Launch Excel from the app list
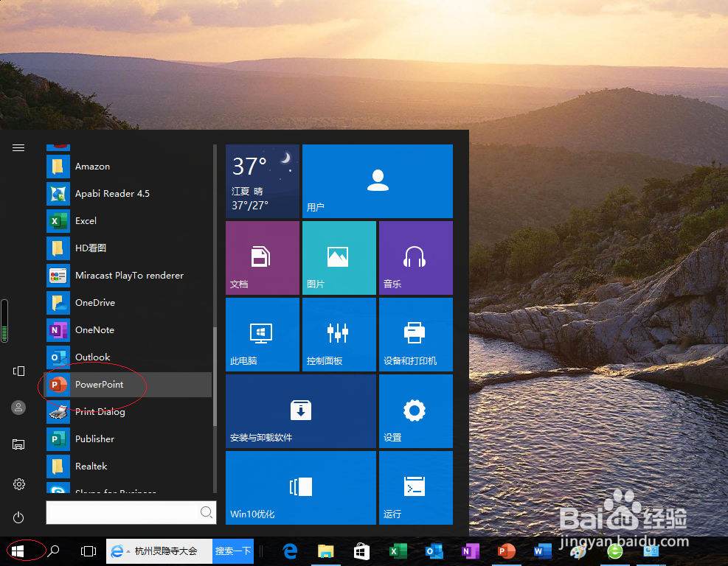Screen dimensions: 728x566 coord(128,221)
